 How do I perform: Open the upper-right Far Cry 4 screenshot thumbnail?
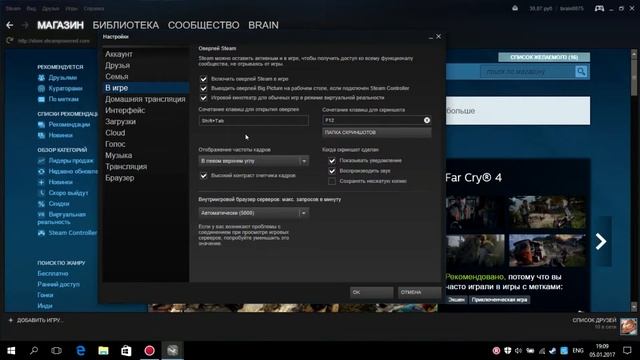(547, 212)
